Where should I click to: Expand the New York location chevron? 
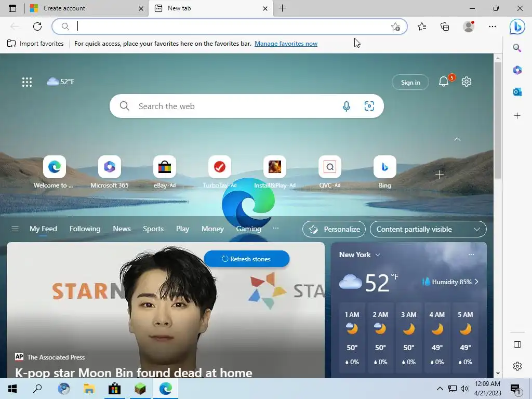[x=378, y=255]
